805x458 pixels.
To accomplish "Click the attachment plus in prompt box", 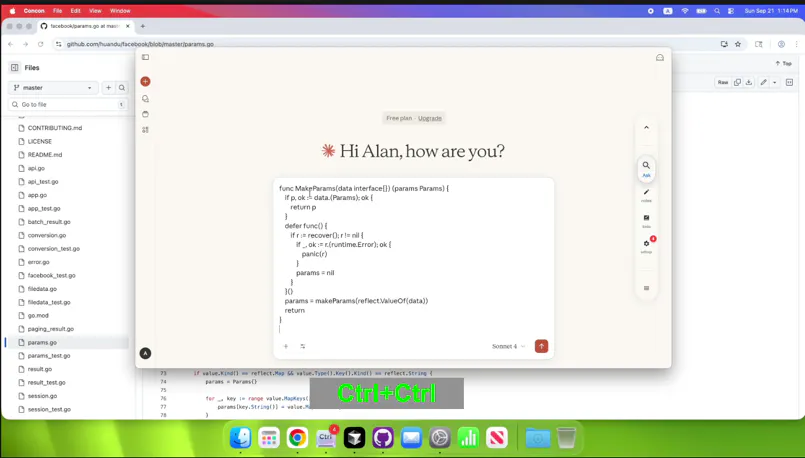I will click(286, 346).
